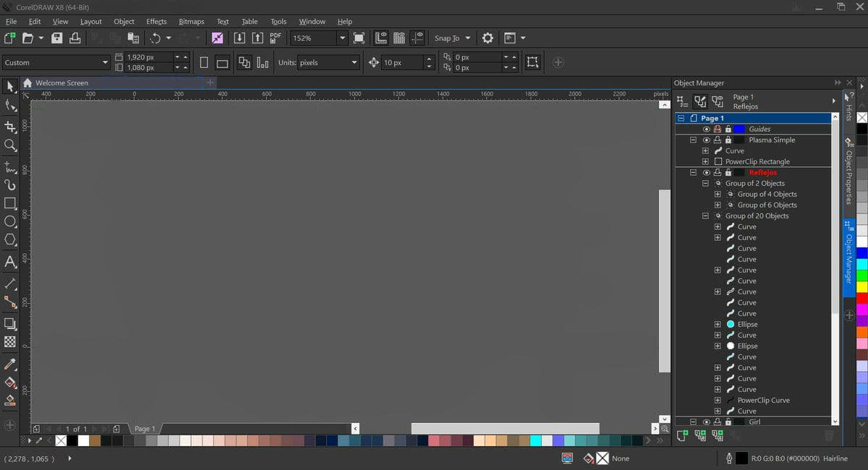868x470 pixels.
Task: Select the Rectangle tool
Action: coord(10,203)
